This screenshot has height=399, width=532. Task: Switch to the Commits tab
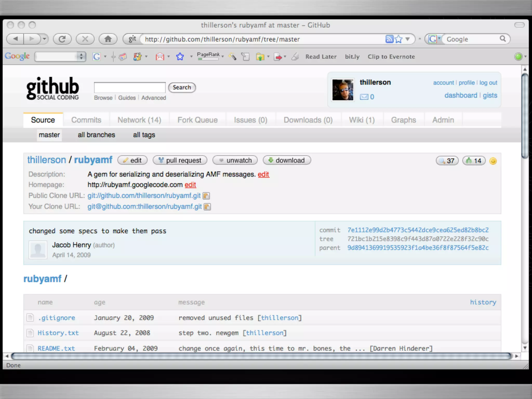(86, 120)
